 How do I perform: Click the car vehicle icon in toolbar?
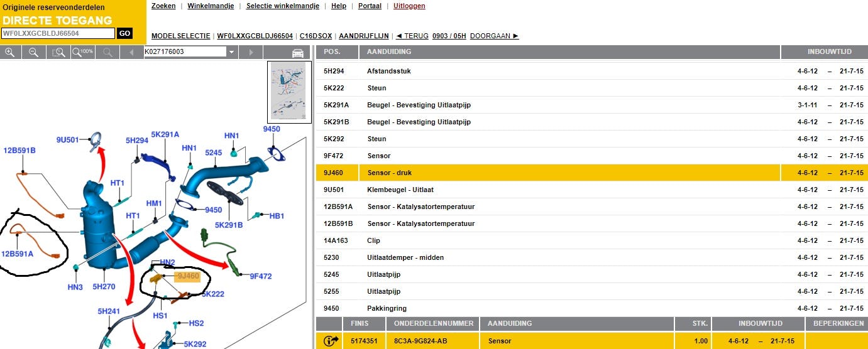pyautogui.click(x=298, y=53)
